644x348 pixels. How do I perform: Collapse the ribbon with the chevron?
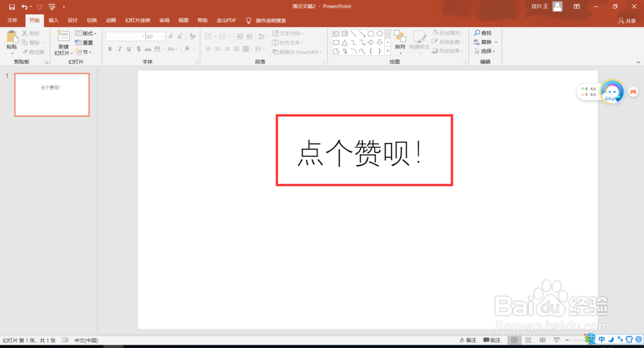638,62
